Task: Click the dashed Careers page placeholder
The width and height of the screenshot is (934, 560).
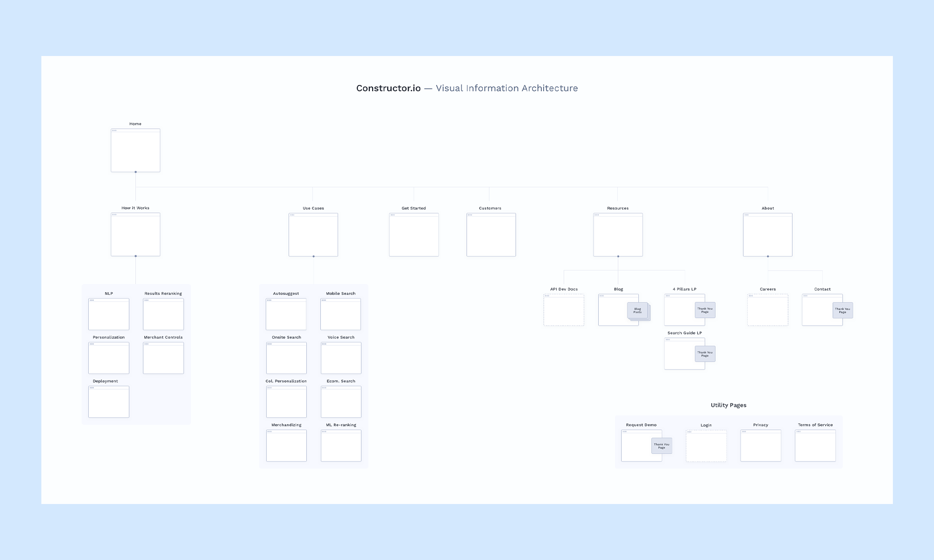Action: click(767, 310)
